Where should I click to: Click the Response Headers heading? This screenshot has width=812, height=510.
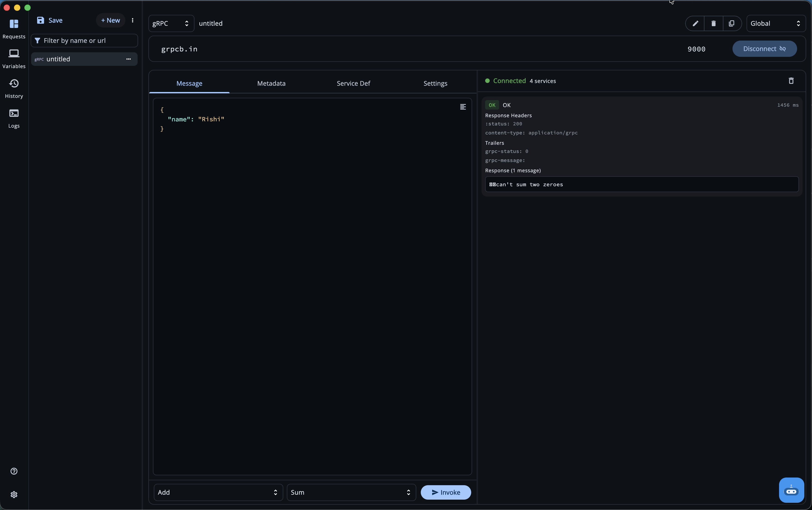[x=508, y=115]
